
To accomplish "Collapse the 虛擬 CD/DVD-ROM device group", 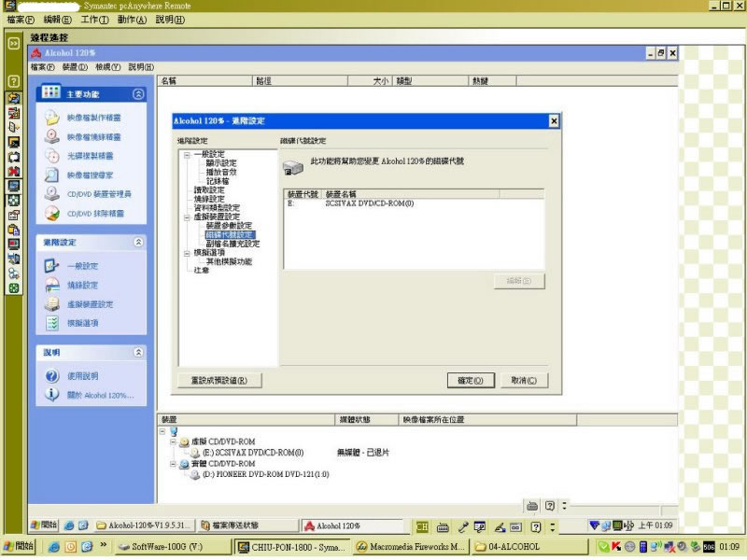I will (174, 441).
